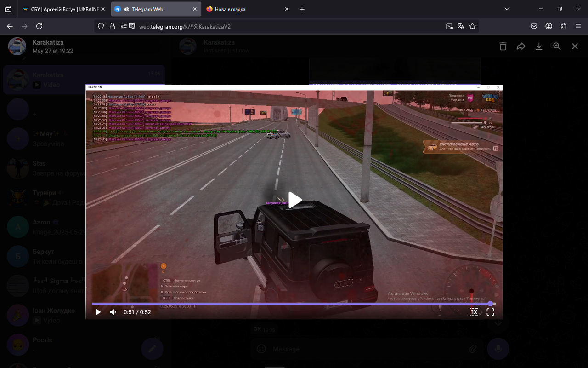The height and width of the screenshot is (368, 588).
Task: Open the Мяу chat with Зрозуміло
Action: (84, 139)
